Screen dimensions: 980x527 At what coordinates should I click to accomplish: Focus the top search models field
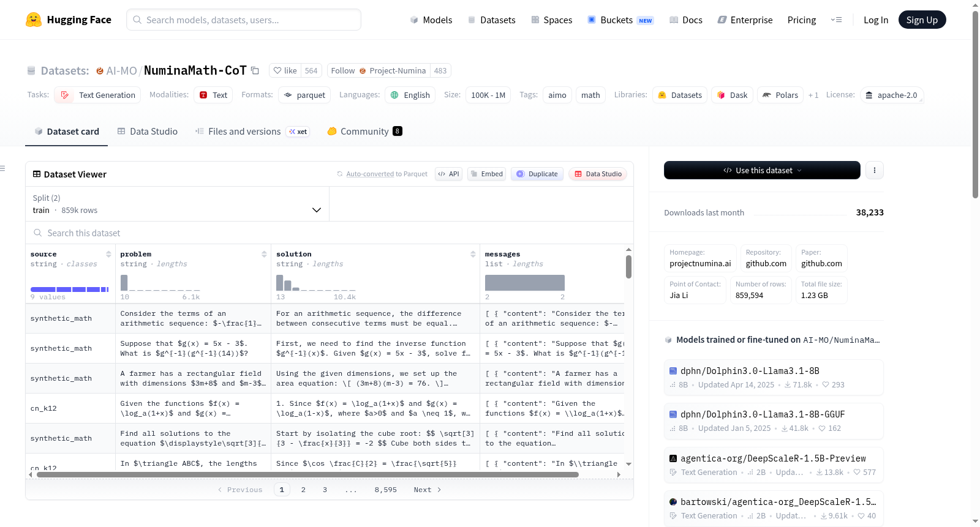244,20
